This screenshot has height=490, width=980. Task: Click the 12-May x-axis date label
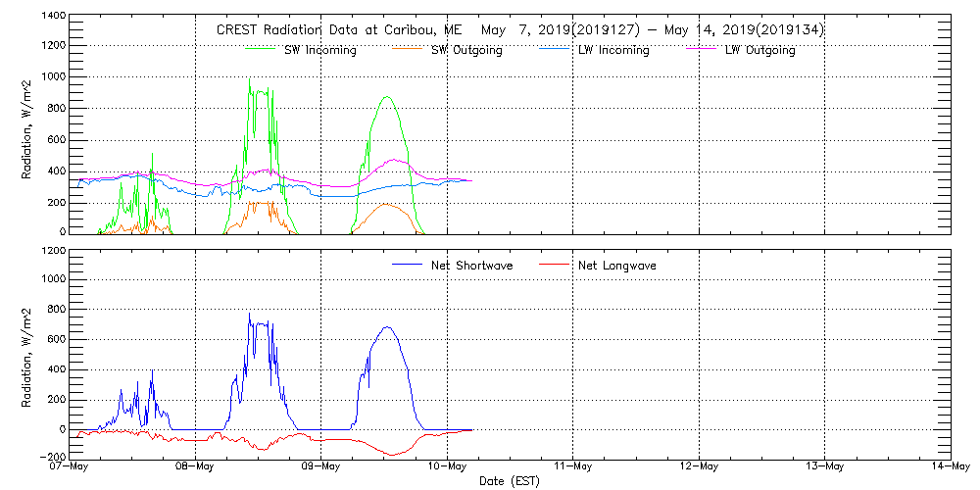tap(699, 466)
